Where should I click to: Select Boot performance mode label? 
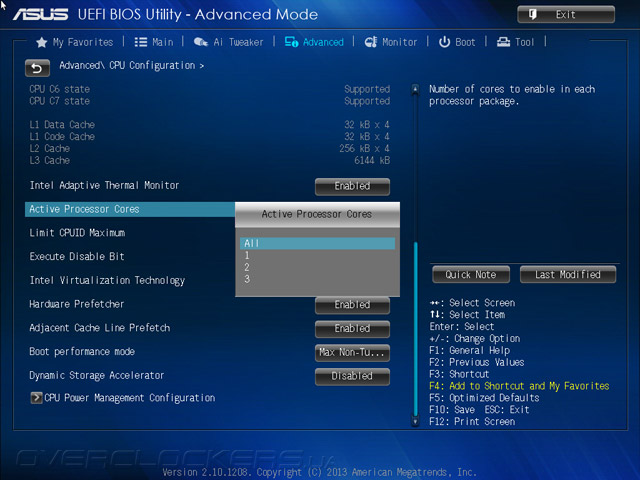82,352
